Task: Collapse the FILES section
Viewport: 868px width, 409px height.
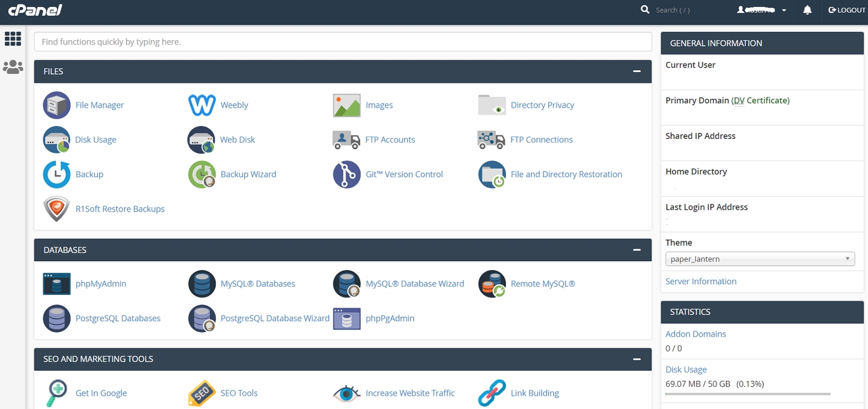Action: coord(636,71)
